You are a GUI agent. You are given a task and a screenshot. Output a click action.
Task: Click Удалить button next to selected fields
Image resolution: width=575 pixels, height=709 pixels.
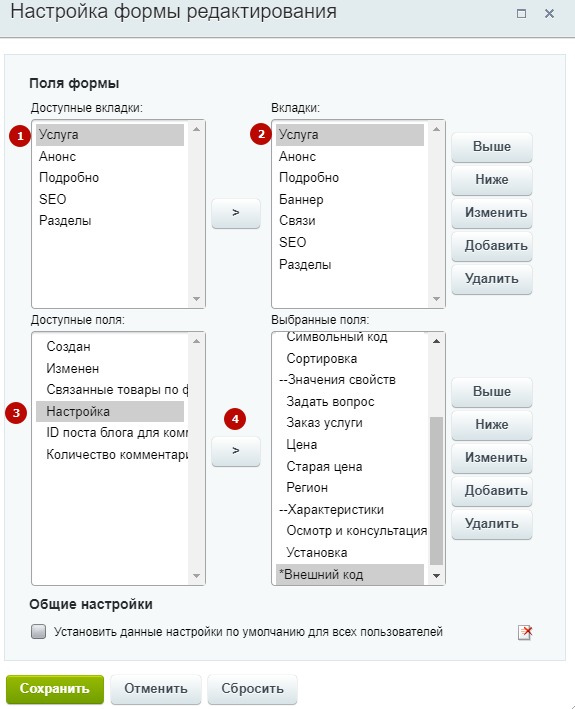[x=492, y=524]
